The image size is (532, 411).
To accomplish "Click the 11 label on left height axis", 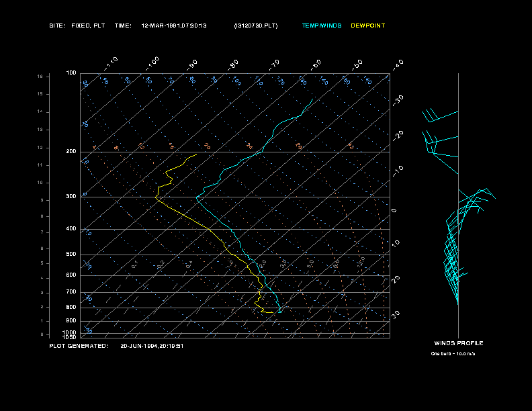I will 40,165.
